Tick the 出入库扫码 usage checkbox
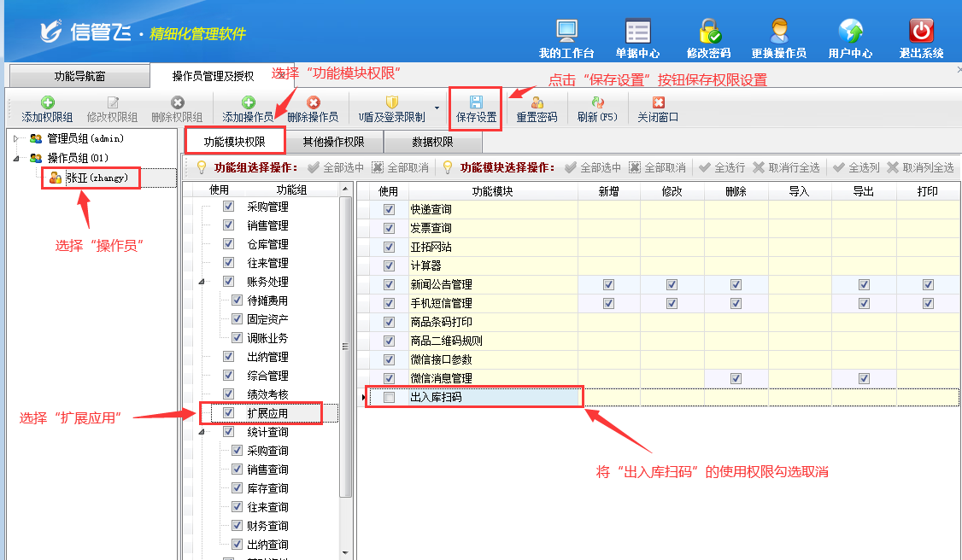The width and height of the screenshot is (962, 560). click(x=390, y=397)
